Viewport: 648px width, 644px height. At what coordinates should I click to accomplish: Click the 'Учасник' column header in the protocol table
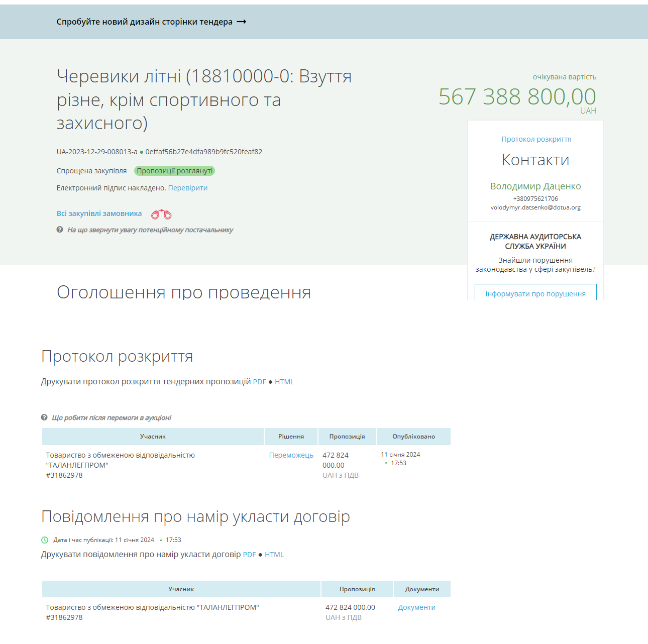click(x=153, y=437)
